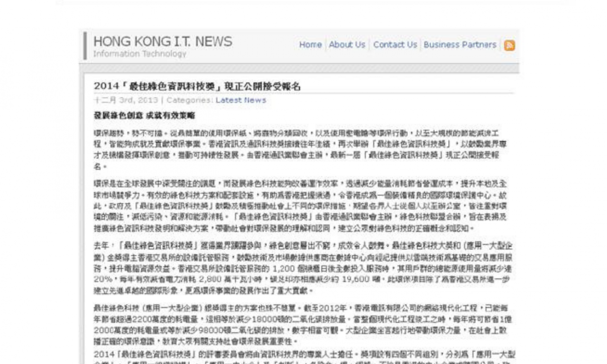Click the paragraph starting with 環保是在全球發展
607x364 pixels.
(x=300, y=206)
